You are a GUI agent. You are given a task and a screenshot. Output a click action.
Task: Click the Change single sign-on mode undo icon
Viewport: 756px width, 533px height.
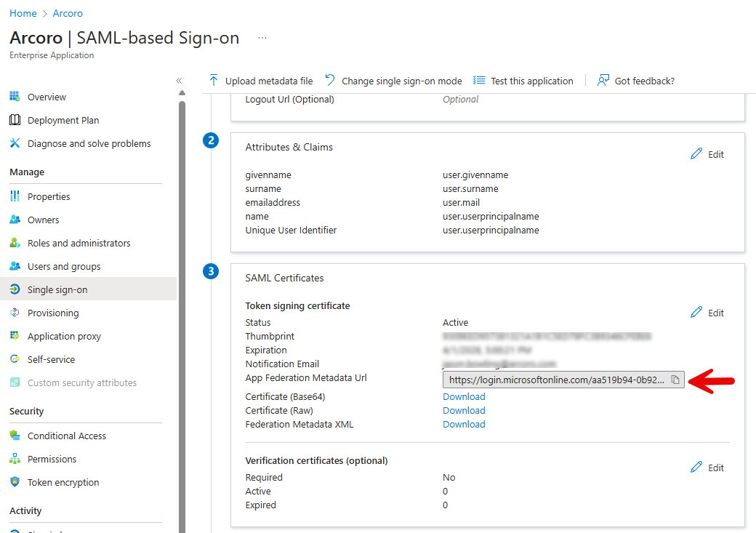[x=330, y=80]
